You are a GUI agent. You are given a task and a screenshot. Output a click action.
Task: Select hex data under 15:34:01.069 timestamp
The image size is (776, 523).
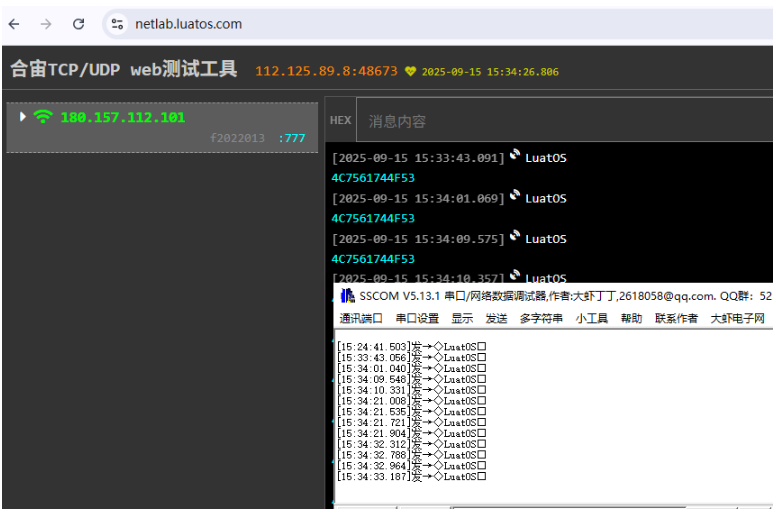(373, 219)
